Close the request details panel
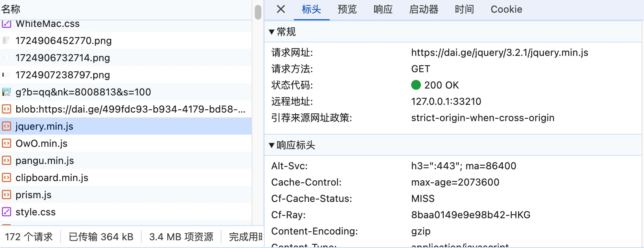 pos(280,9)
